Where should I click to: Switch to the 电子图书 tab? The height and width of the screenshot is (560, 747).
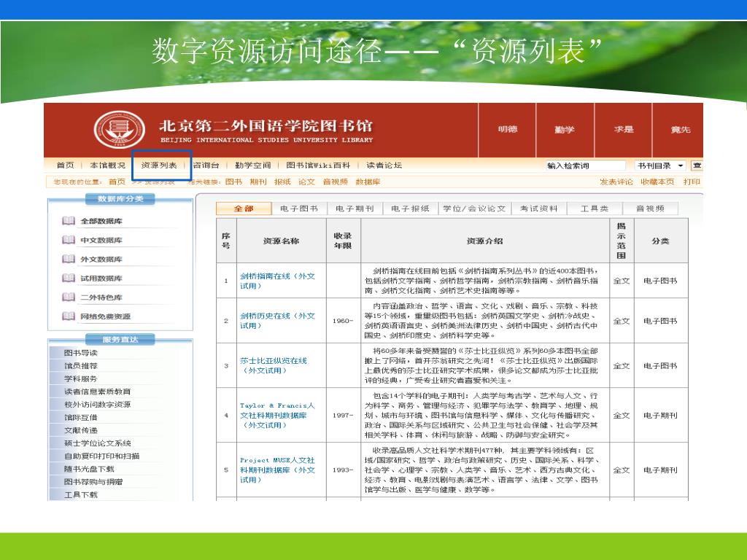pos(299,209)
